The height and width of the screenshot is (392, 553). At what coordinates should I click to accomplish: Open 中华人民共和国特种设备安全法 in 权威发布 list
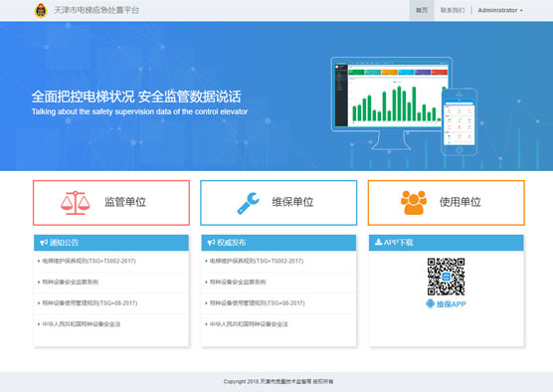point(249,324)
